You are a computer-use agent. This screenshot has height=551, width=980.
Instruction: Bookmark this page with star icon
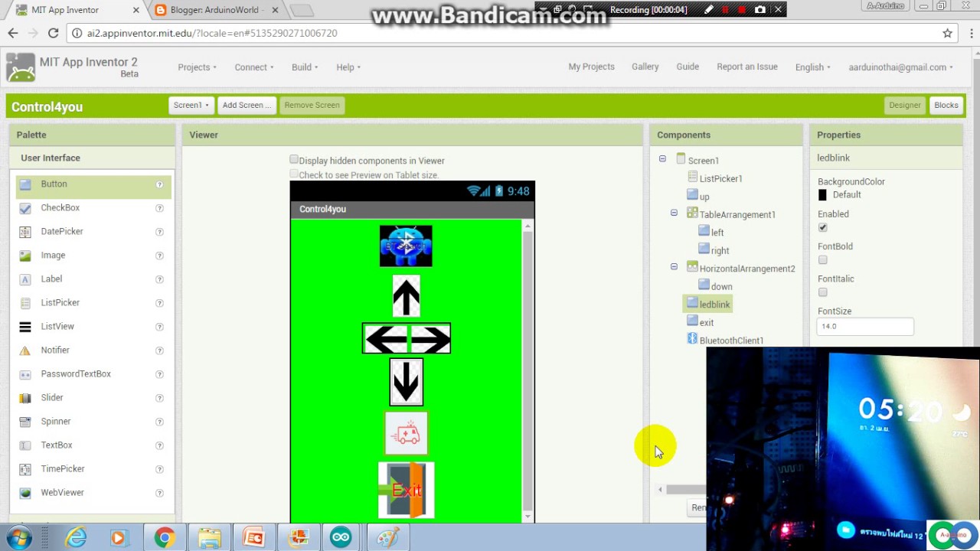point(947,33)
